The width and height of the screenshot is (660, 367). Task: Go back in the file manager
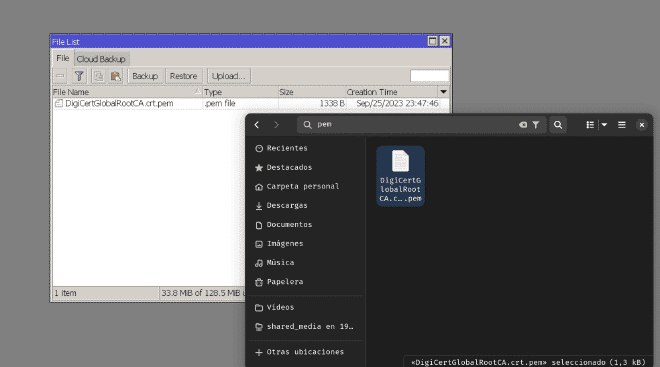pyautogui.click(x=257, y=125)
